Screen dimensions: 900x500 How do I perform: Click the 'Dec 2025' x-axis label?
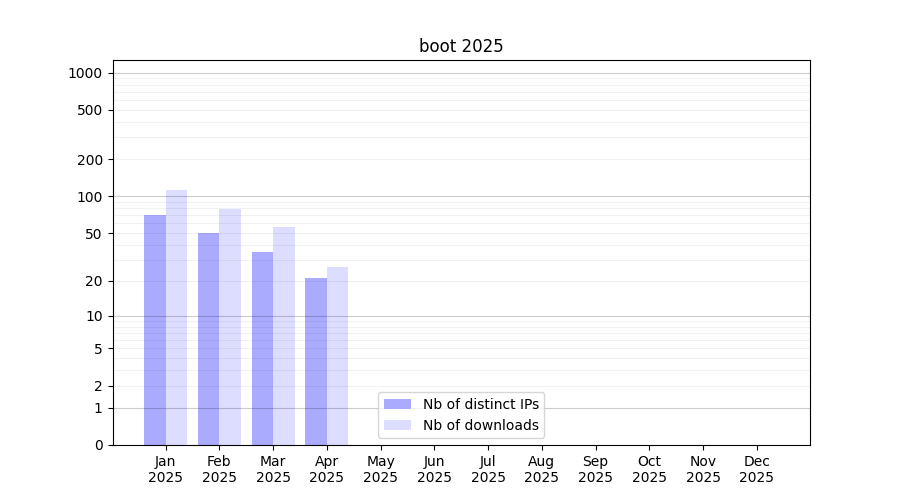(756, 469)
